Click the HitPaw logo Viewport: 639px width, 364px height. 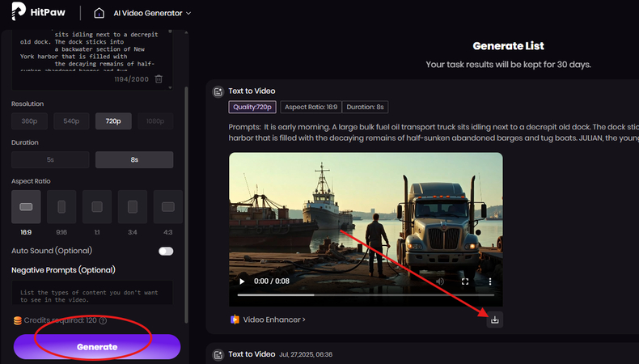pos(38,12)
